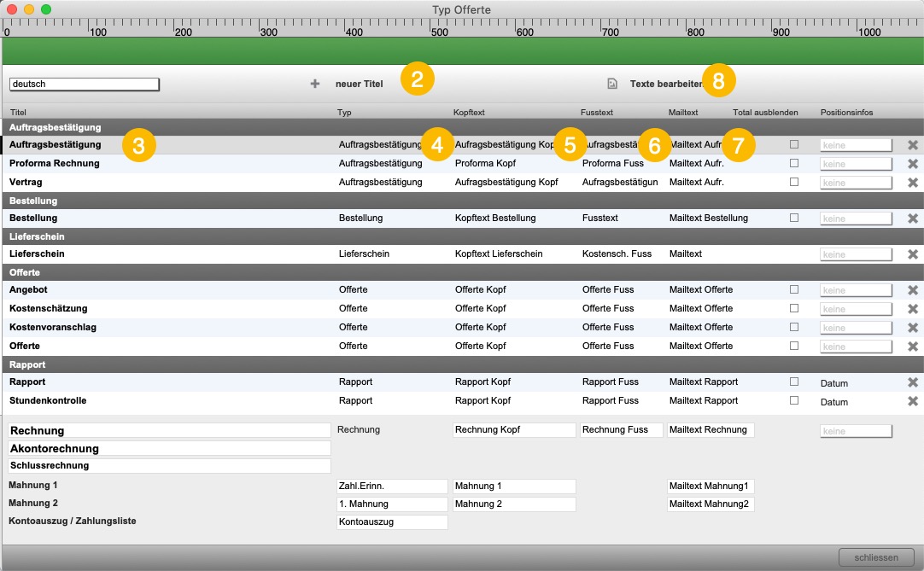Enable Total ausblenden checkbox for Angebot

tap(793, 289)
